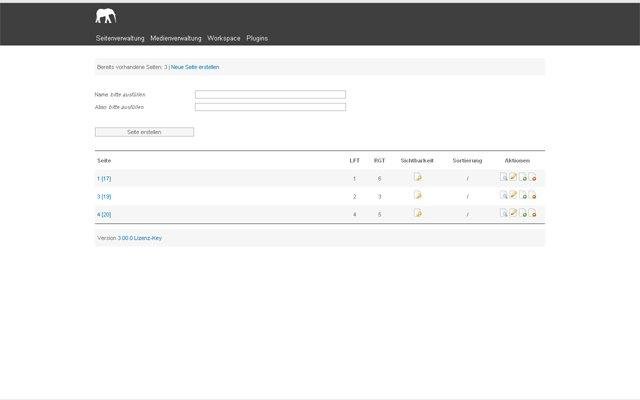This screenshot has width=640, height=400.
Task: Click red delete-page icon in row 4 [20]
Action: tap(532, 213)
